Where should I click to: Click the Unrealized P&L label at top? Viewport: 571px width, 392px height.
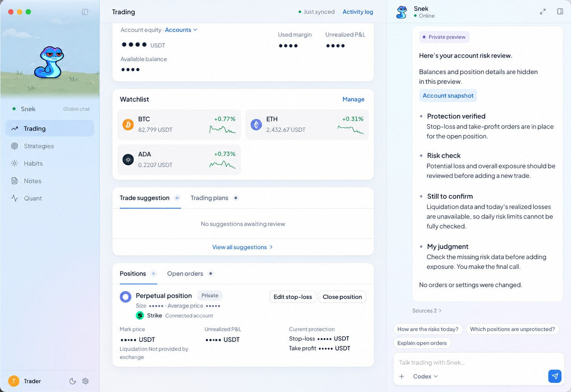click(x=345, y=35)
